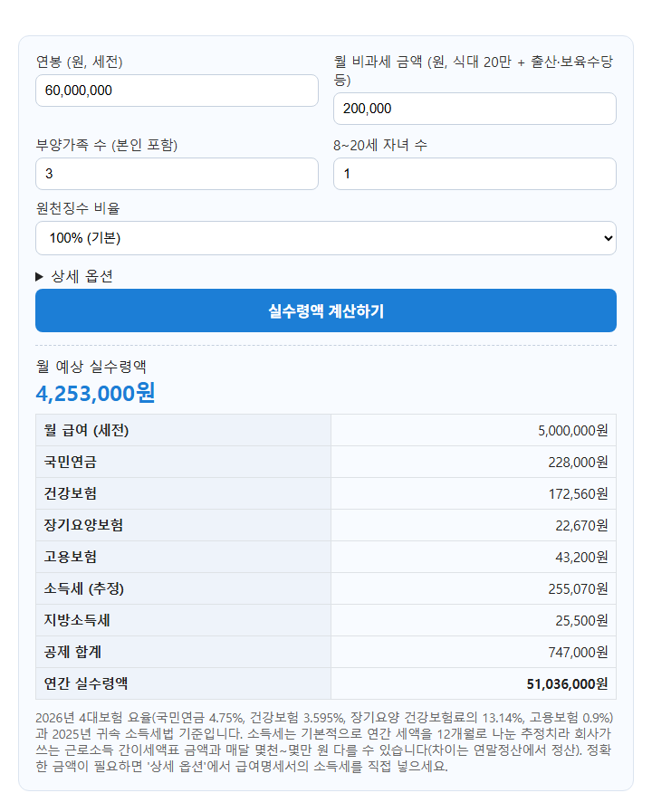
Task: Click the 5,000,000원 value cell
Action: pyautogui.click(x=474, y=430)
